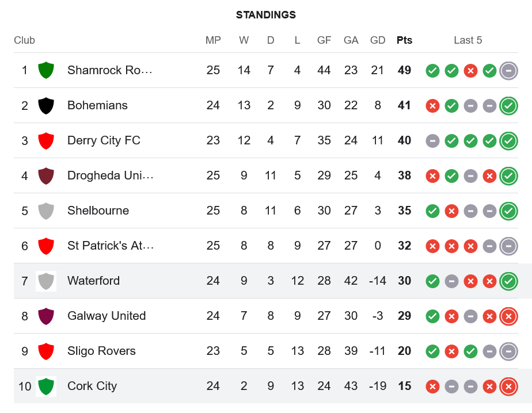532x413 pixels.
Task: Click Drogheda United maroon shield crest
Action: tap(46, 175)
